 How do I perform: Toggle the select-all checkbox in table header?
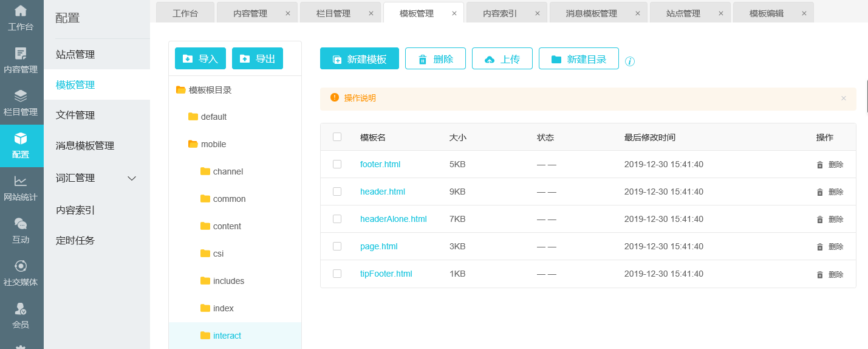337,137
